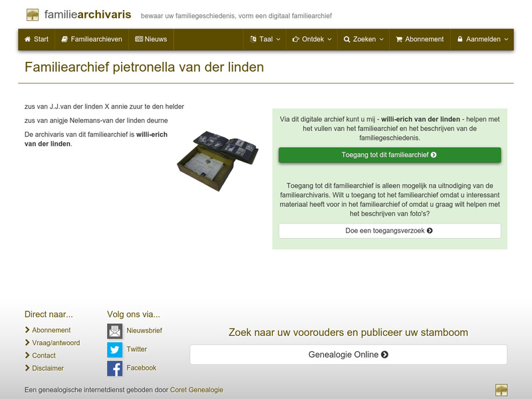Click the Facebook icon in the footer
The image size is (532, 399).
point(114,368)
